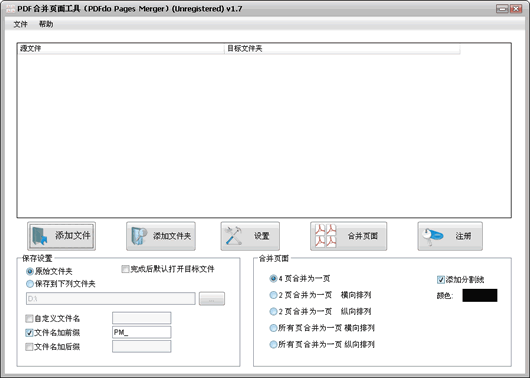Click the 源文件 column header

tap(121, 49)
